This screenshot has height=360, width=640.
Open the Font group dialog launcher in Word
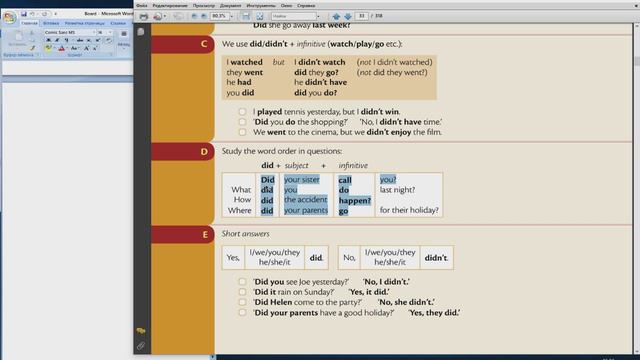pos(111,55)
